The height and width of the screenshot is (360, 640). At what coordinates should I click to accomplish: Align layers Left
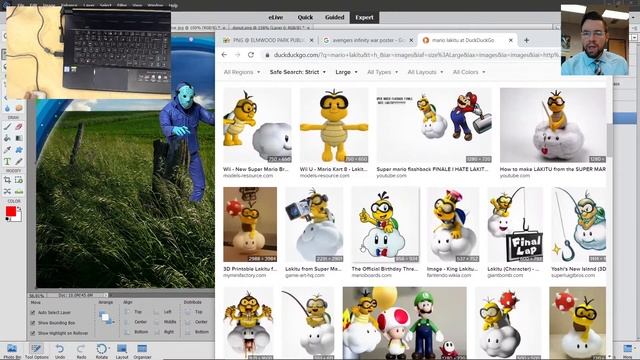point(162,312)
